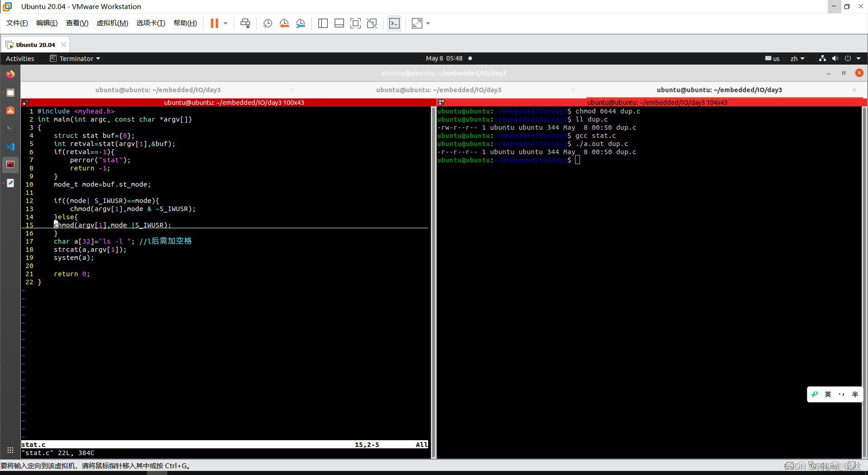This screenshot has height=475, width=868.
Task: Pause the virtual machine with the orange pause icon
Action: point(214,24)
